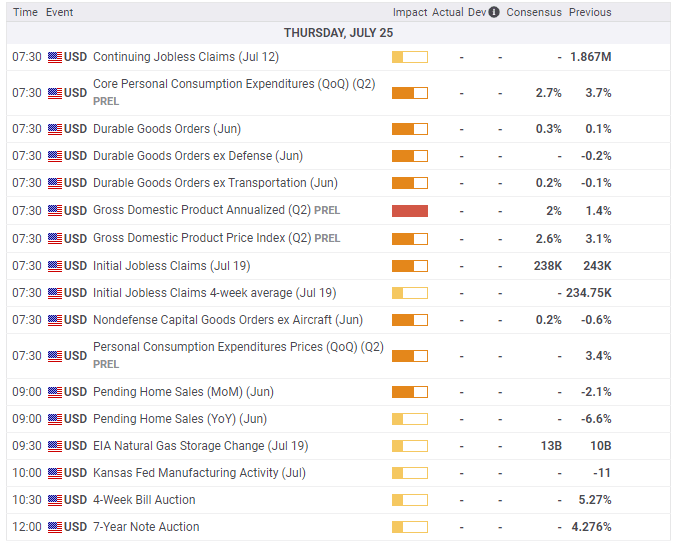Click US flag in Durable Goods Orders (Jun) row
The width and height of the screenshot is (681, 543).
pos(55,129)
